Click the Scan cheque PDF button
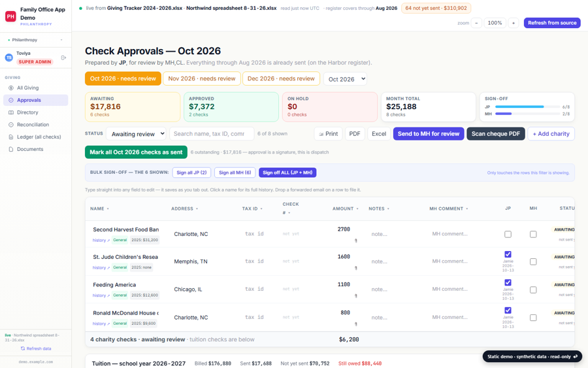The height and width of the screenshot is (368, 588). click(496, 134)
